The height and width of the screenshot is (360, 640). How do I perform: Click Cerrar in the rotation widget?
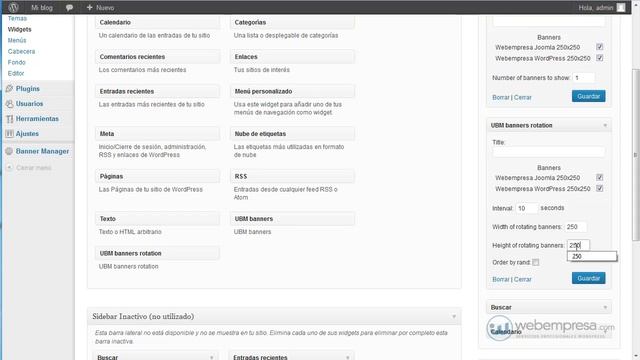[x=522, y=280]
